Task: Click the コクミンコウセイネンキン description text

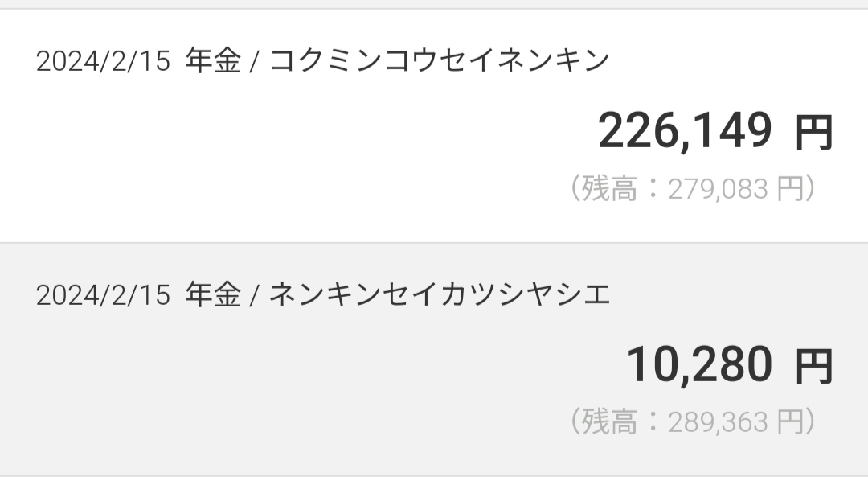Action: [440, 62]
